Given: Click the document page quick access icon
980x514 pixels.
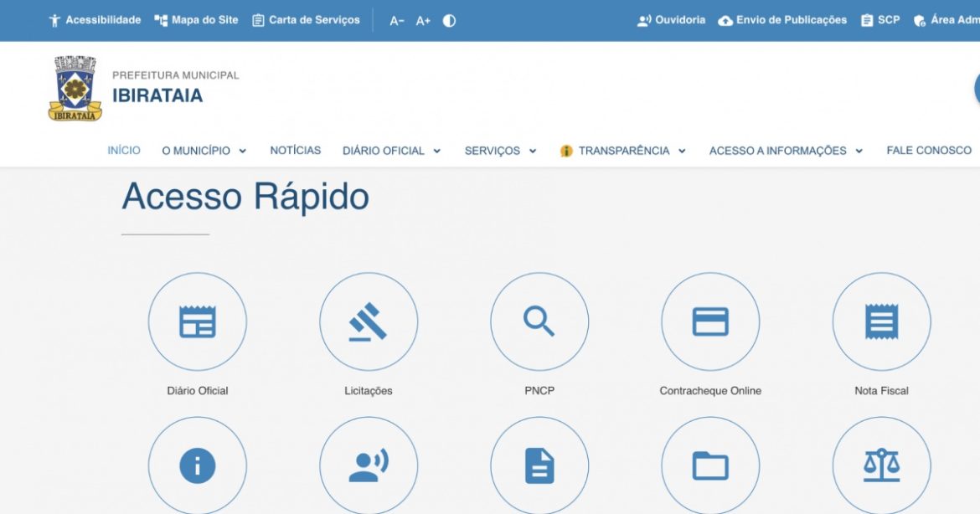Looking at the screenshot, I should pyautogui.click(x=539, y=466).
